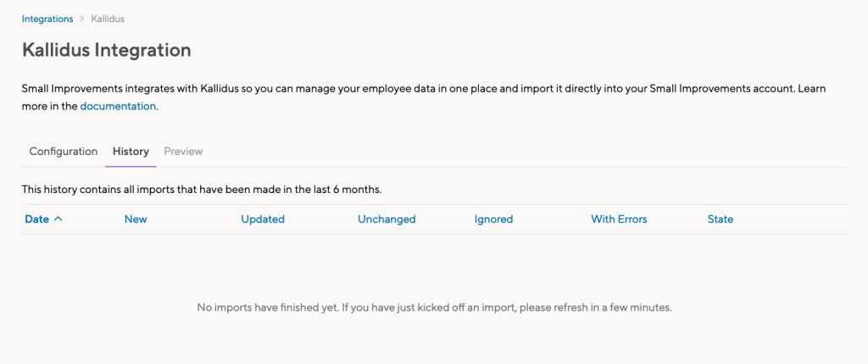Click the Kallidus Integration page heading
The image size is (868, 364).
coord(106,50)
